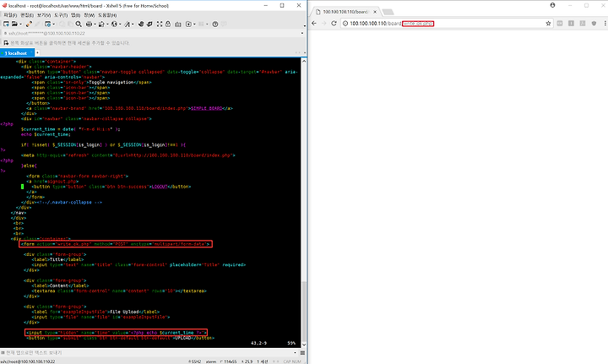The height and width of the screenshot is (364, 608).
Task: Open the dropdown arrow beside the globe icon
Action: coord(120,24)
